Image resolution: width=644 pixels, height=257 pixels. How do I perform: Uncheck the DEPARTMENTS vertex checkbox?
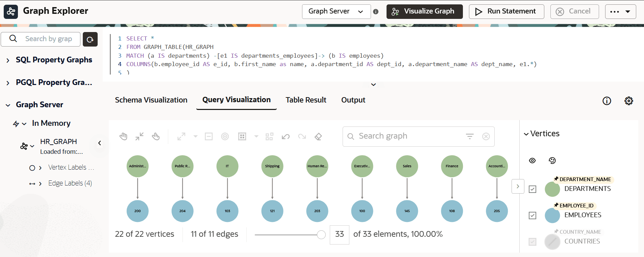pos(532,189)
